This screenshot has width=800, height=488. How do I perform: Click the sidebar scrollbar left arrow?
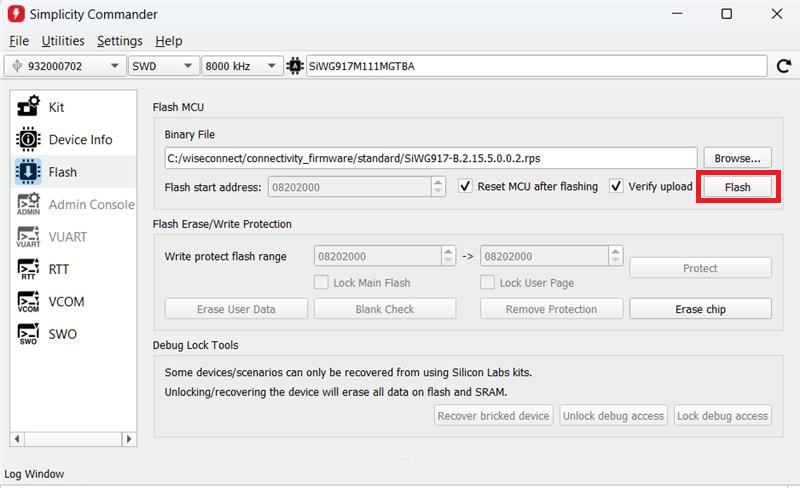[17, 439]
